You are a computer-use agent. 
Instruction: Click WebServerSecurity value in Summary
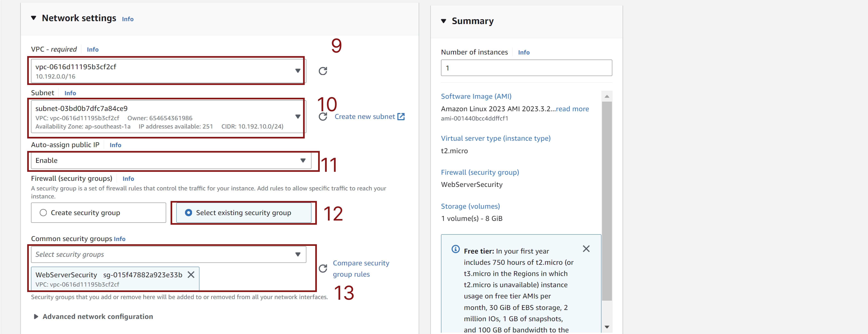pyautogui.click(x=472, y=184)
